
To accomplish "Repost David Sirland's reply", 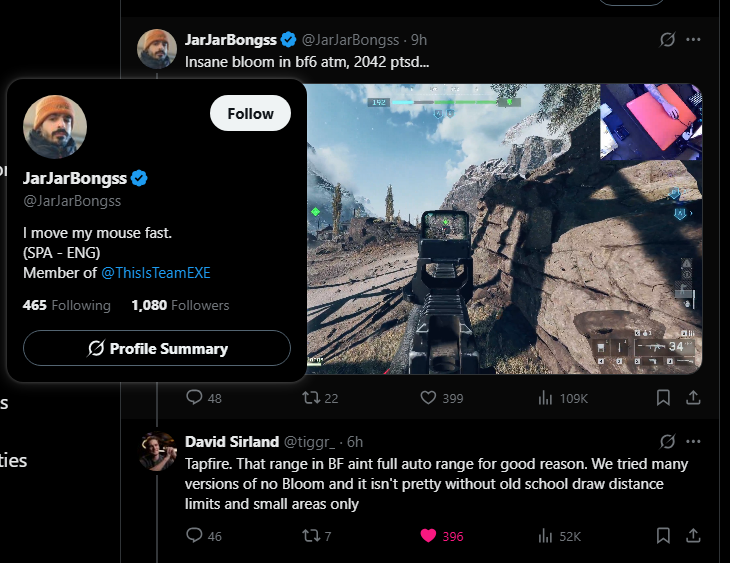I will tap(312, 536).
